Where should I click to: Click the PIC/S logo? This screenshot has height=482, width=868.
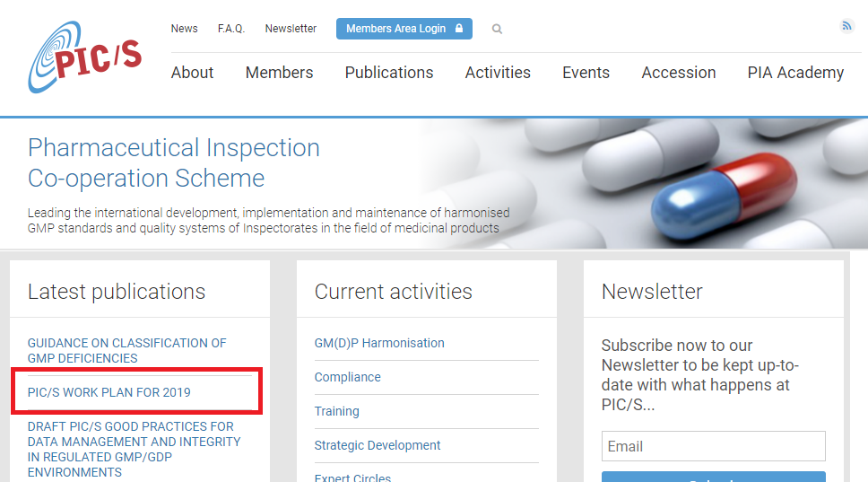pyautogui.click(x=84, y=57)
